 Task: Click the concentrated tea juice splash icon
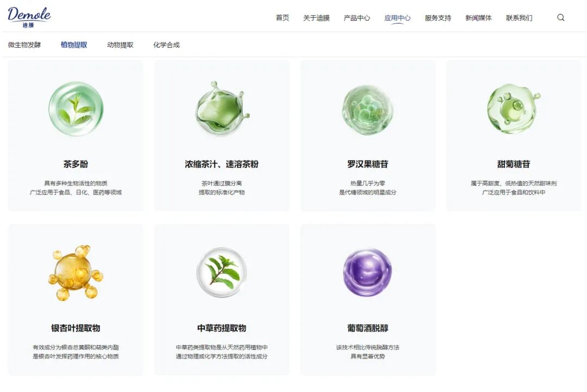click(x=222, y=109)
